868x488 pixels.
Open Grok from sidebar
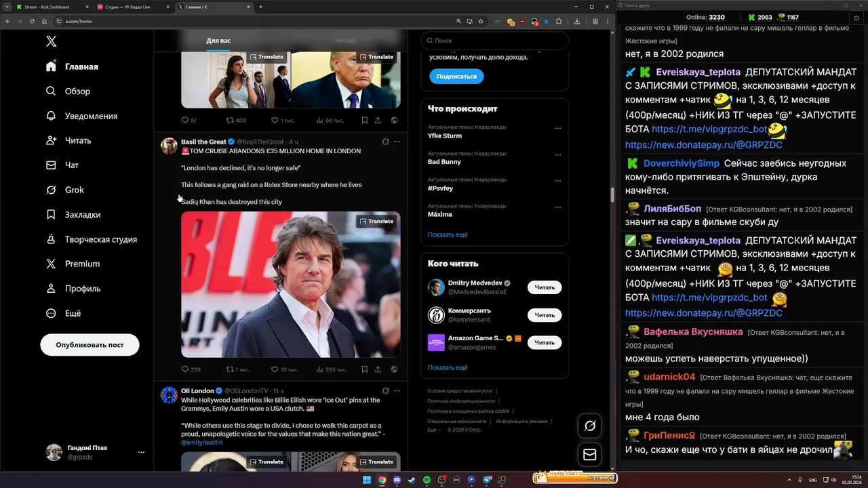point(65,190)
